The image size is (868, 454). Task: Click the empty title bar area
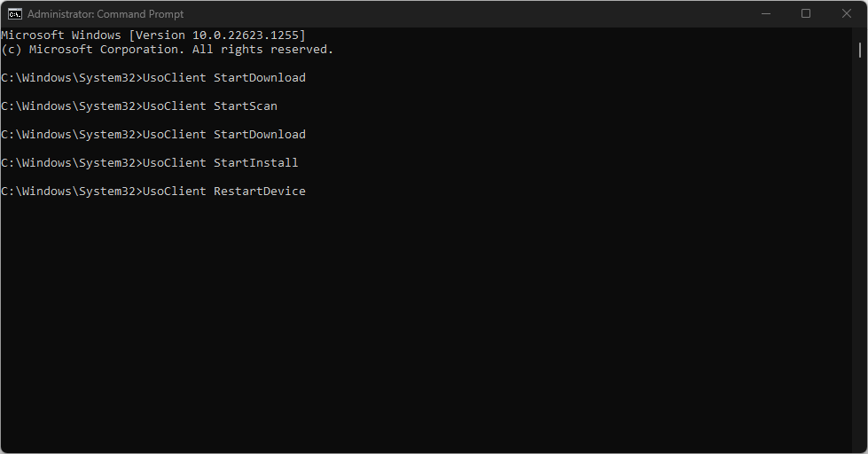pos(461,13)
